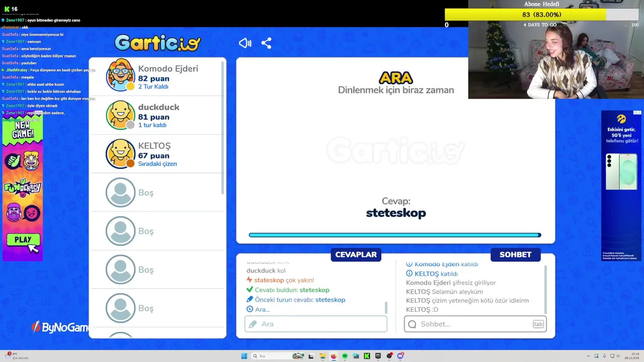This screenshot has height=362, width=644.
Task: Click the Funocracy logo in the ad
Action: 23,188
